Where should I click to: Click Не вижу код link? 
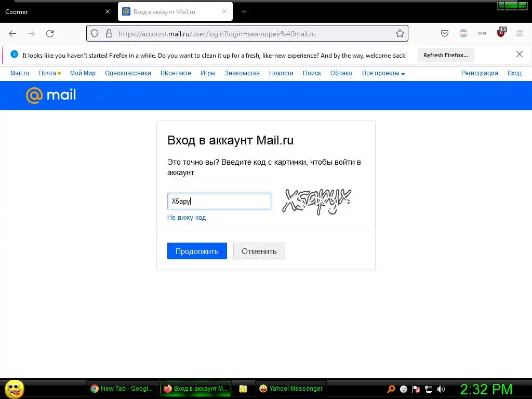187,218
